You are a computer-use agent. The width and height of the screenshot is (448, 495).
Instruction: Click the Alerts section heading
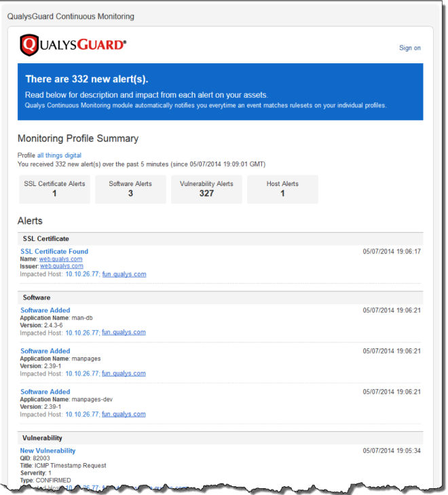[30, 221]
